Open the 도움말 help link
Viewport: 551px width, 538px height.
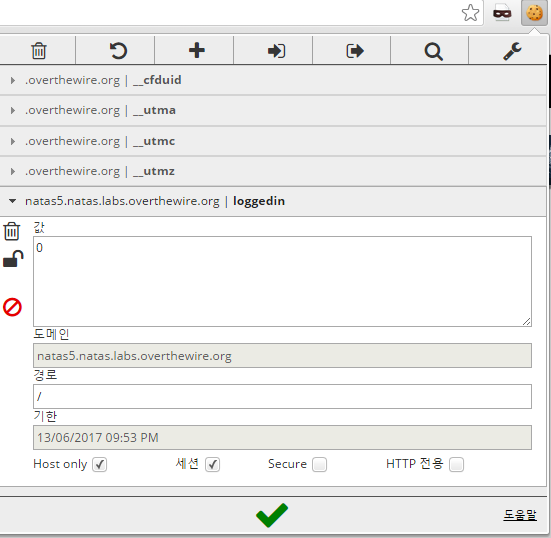pyautogui.click(x=520, y=515)
